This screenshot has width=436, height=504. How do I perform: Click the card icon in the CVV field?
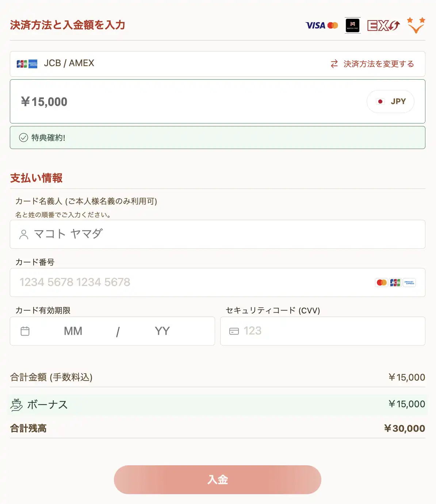coord(234,331)
